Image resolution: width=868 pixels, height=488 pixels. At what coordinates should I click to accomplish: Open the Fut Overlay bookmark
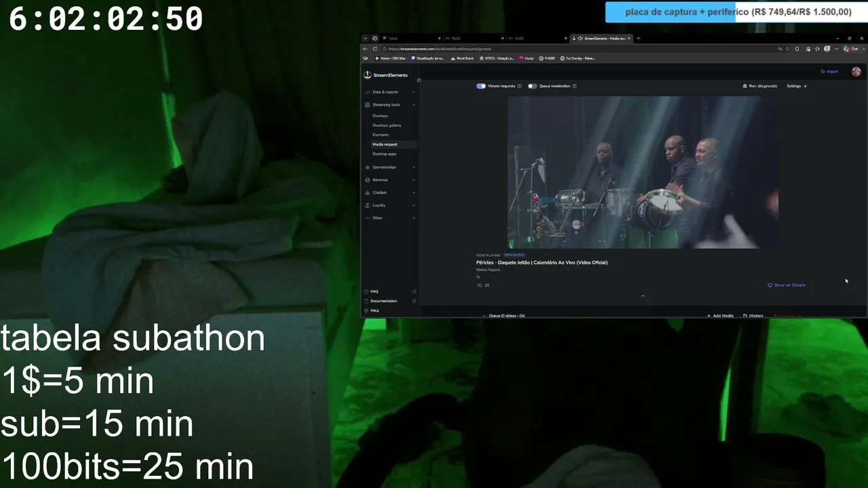577,58
